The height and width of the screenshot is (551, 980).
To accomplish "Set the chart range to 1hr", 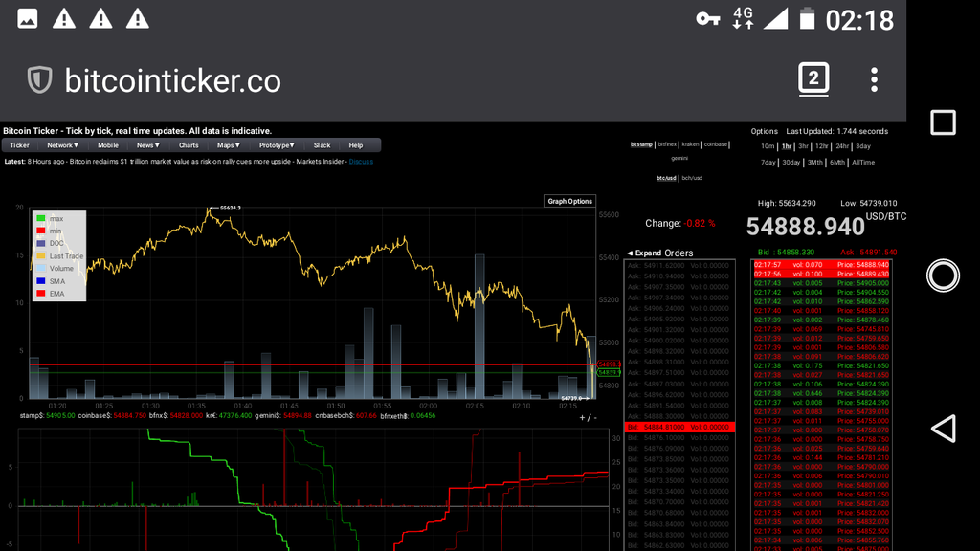I will click(x=787, y=146).
